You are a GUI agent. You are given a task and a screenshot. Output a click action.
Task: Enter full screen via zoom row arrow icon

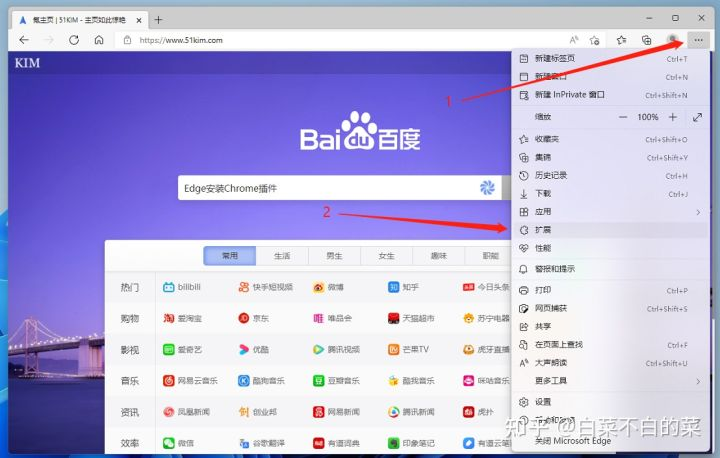click(698, 117)
